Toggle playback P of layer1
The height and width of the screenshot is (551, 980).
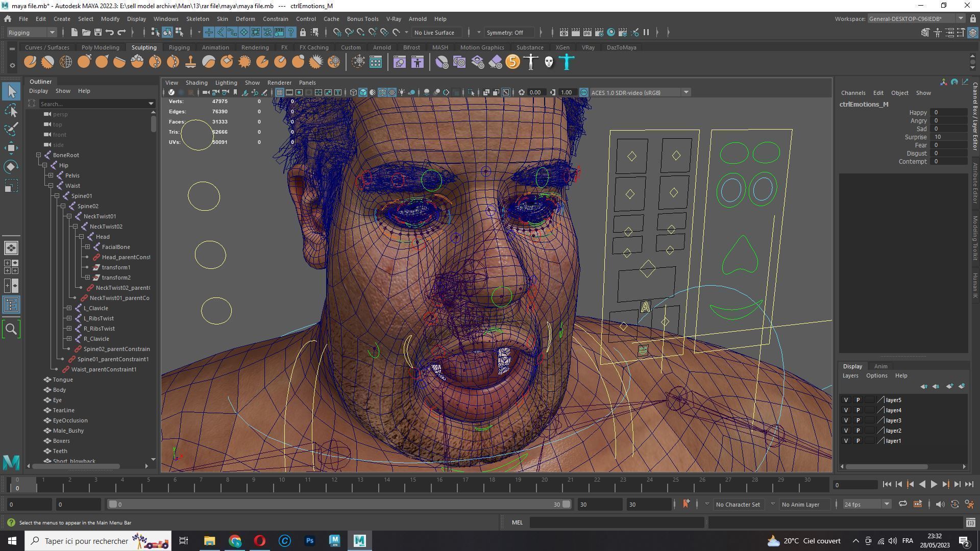[858, 441]
